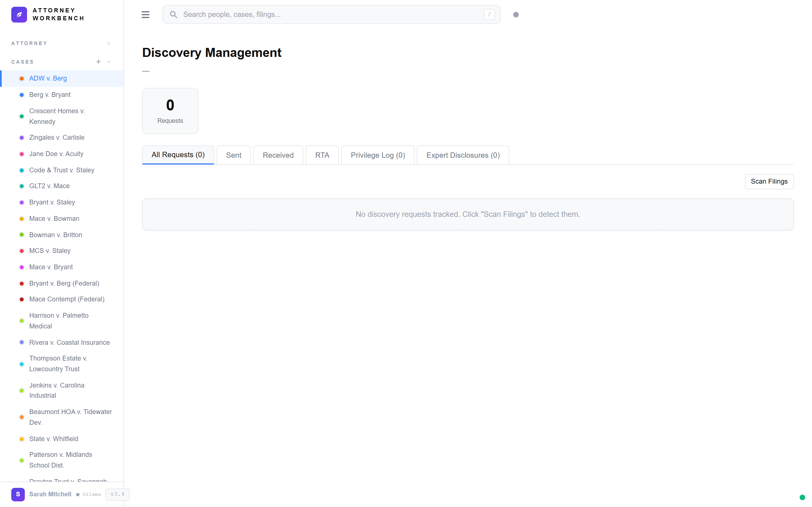The height and width of the screenshot is (507, 812).
Task: Open the Received tab
Action: [278, 155]
